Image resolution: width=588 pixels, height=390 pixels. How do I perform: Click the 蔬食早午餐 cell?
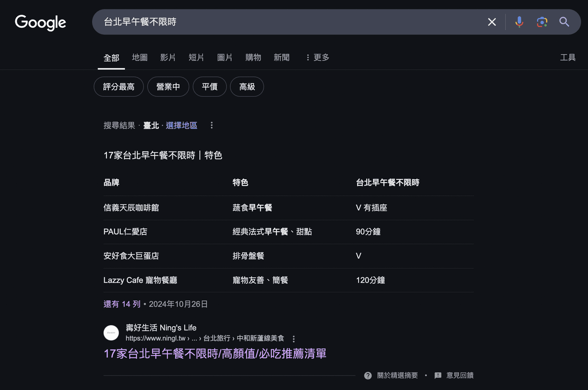click(252, 208)
